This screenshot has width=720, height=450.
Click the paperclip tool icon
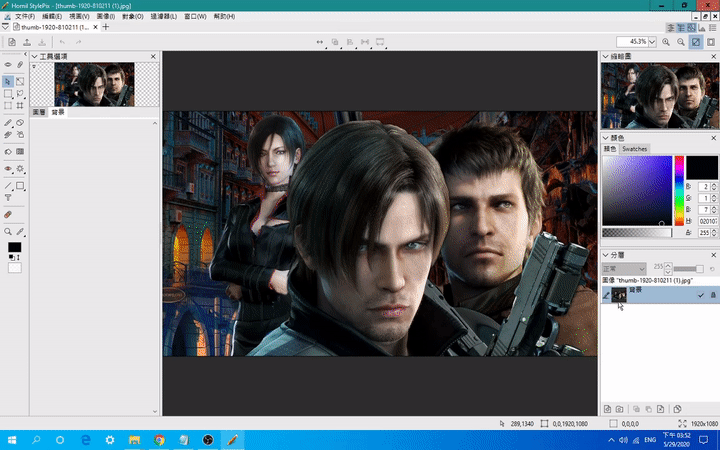(x=20, y=65)
